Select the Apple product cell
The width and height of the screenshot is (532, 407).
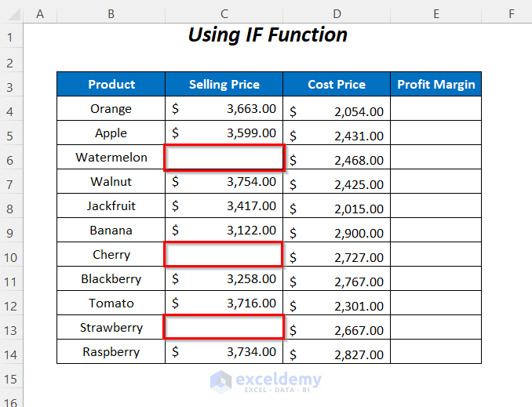(111, 133)
